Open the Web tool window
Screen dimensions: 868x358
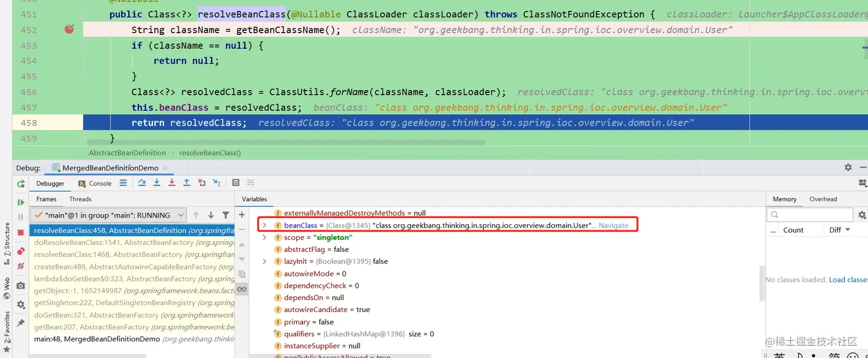(x=6, y=289)
